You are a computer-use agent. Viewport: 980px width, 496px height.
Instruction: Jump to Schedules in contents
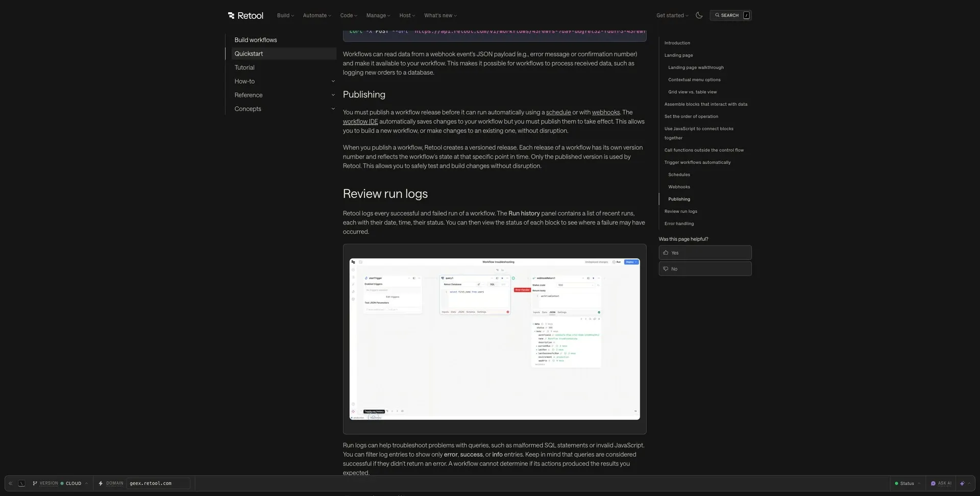tap(679, 175)
